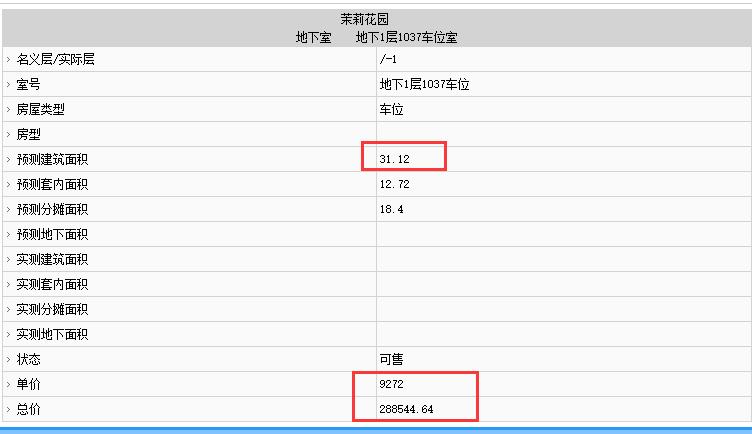This screenshot has width=752, height=434.
Task: Select the 名义层/实际层 row label
Action: (56, 59)
